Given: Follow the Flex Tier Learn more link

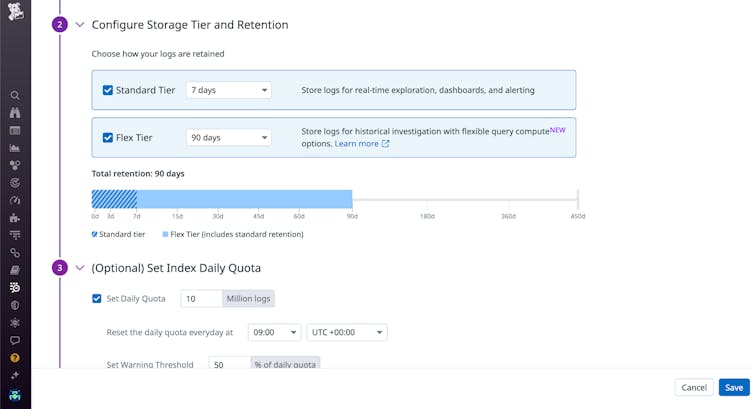Looking at the screenshot, I should (361, 144).
